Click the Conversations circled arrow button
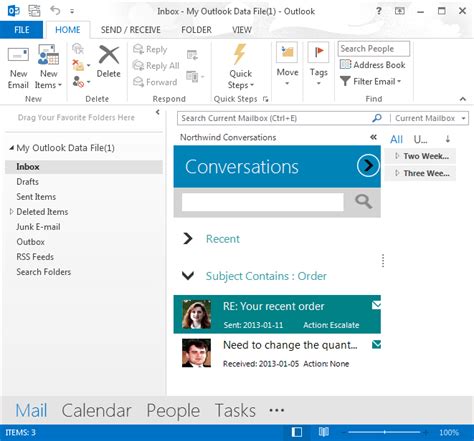Viewport: 474px width, 441px height. coord(368,165)
